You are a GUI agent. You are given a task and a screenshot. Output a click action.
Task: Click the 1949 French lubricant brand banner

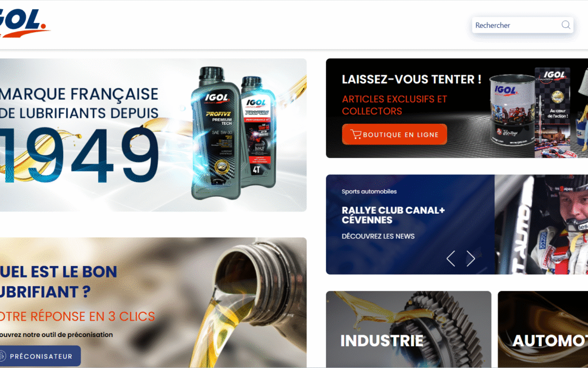pyautogui.click(x=153, y=135)
